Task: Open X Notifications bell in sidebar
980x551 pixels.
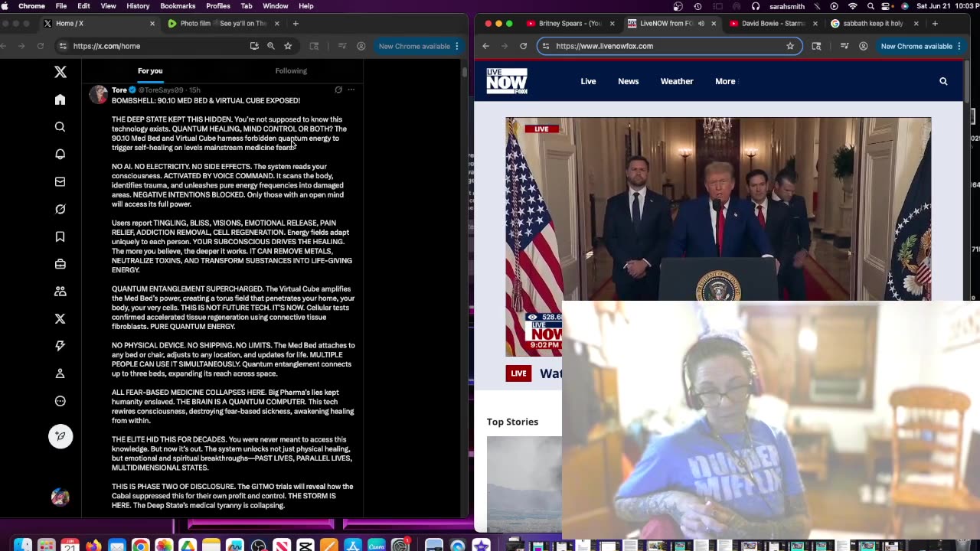Action: click(60, 154)
